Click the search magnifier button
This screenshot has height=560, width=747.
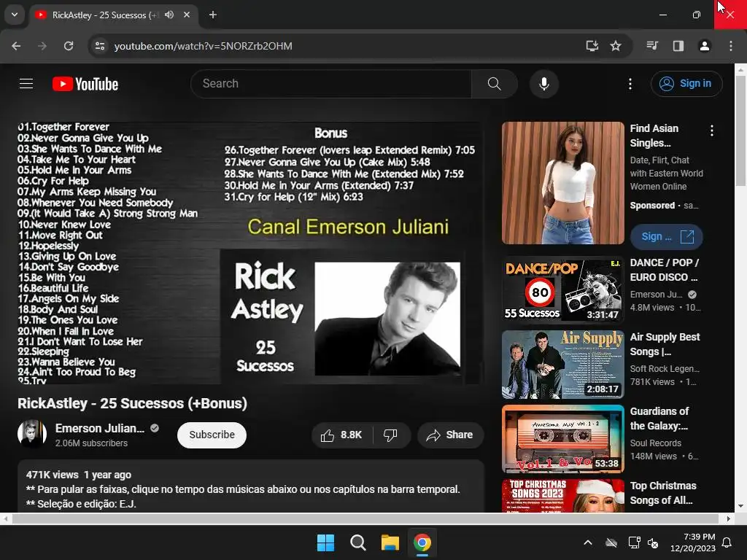[494, 84]
